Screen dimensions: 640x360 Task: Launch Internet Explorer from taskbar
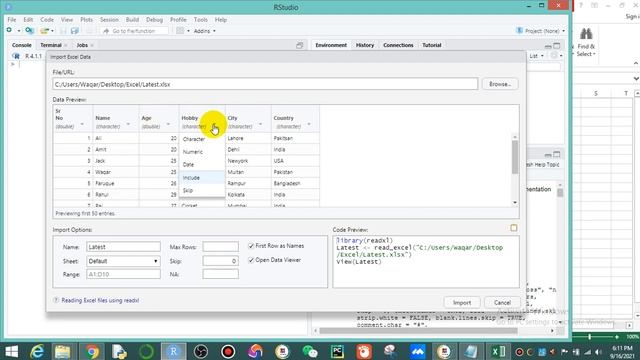pyautogui.click(x=37, y=351)
